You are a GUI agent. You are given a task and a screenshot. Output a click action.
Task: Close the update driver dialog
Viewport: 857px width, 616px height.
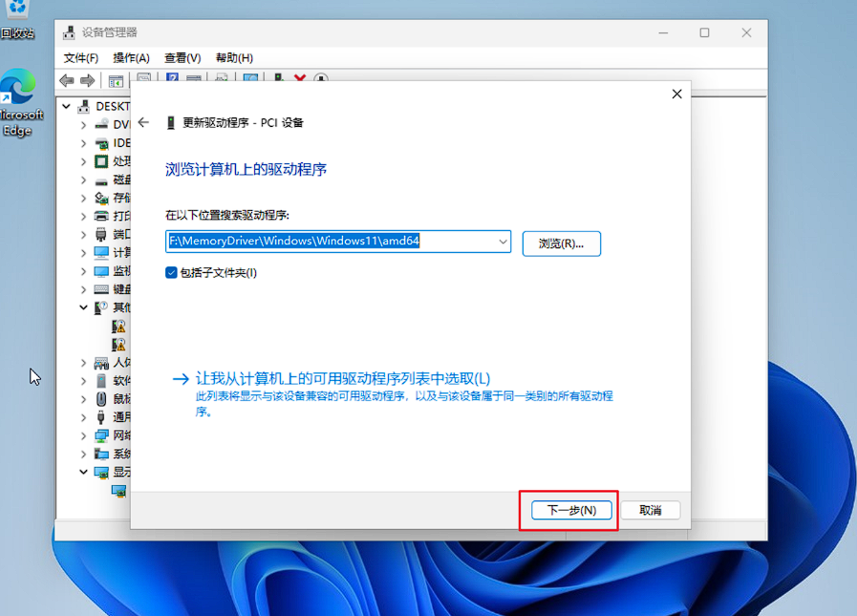(676, 94)
